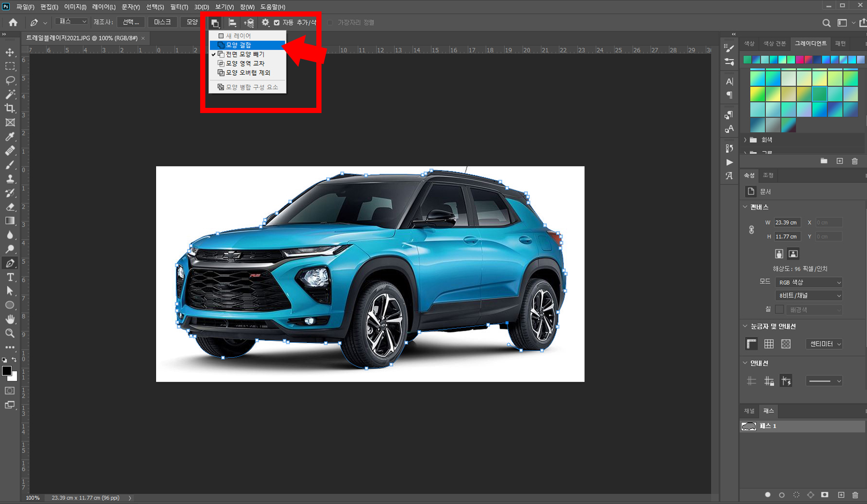The width and height of the screenshot is (867, 504).
Task: Open the 8비트/채널 bit depth dropdown
Action: [809, 296]
